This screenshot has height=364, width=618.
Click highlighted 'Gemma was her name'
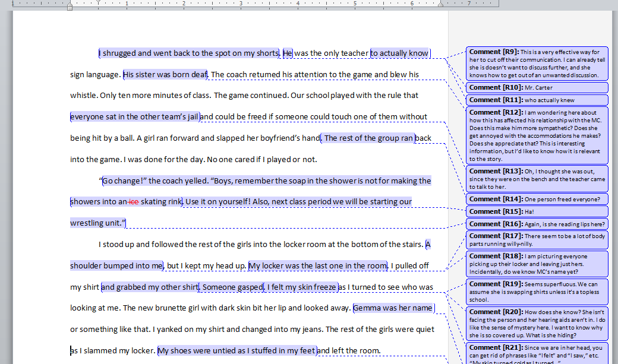click(x=393, y=308)
